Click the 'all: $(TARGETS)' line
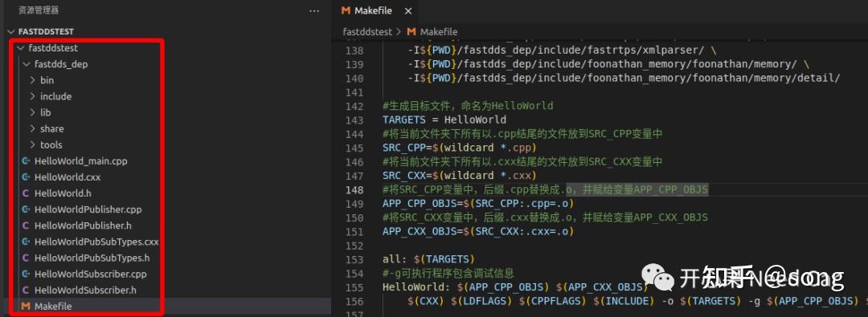The image size is (868, 317). (428, 259)
